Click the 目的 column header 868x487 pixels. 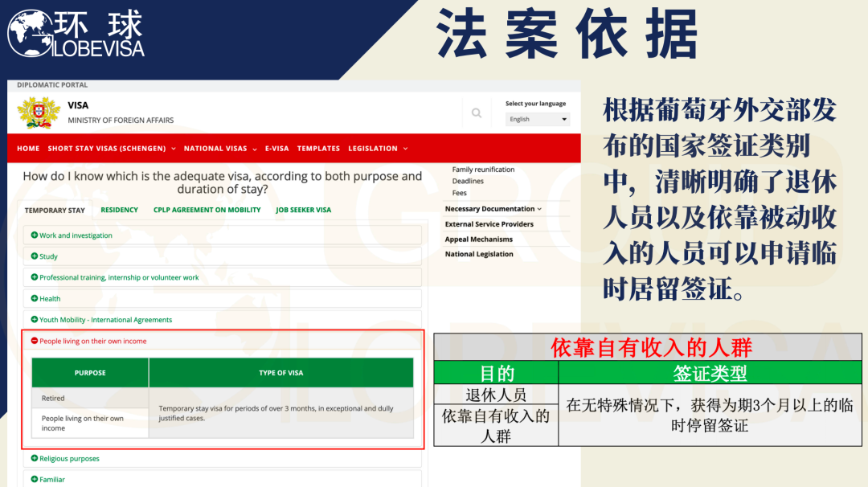tap(497, 374)
